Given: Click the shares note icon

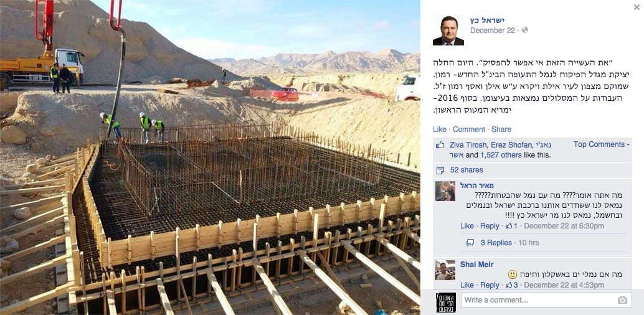Looking at the screenshot, I should tap(440, 170).
